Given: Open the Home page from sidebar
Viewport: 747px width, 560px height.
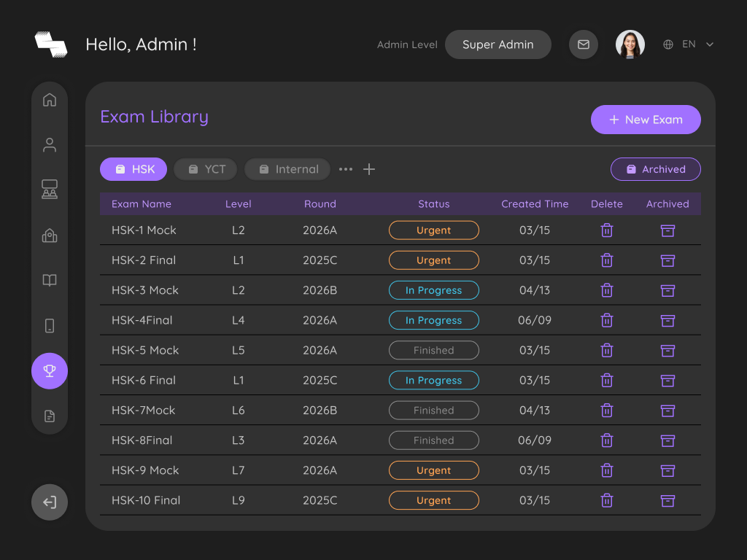Looking at the screenshot, I should (x=50, y=100).
